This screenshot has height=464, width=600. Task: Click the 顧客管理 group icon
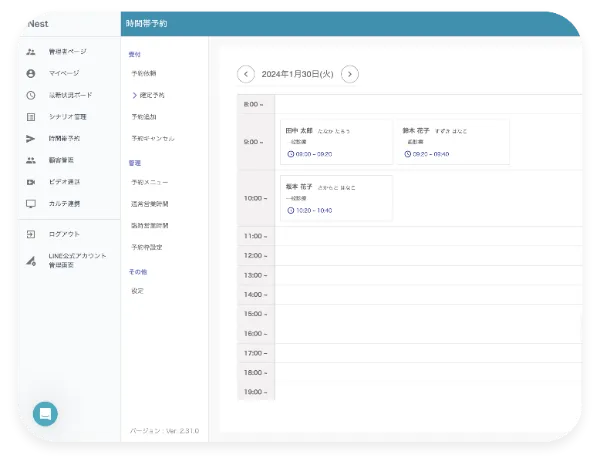pos(30,160)
